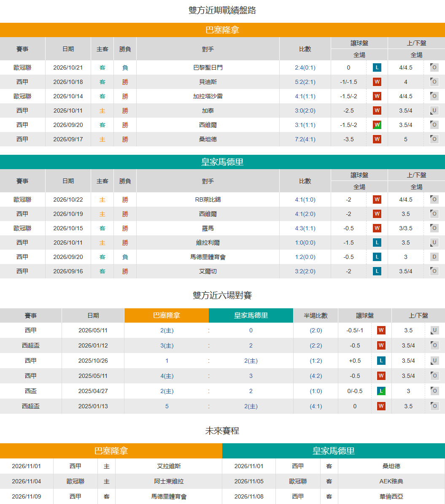Image resolution: width=445 pixels, height=504 pixels.
Task: Click the green-red W badge in Barcelona's Sevilla row
Action: pos(377,125)
